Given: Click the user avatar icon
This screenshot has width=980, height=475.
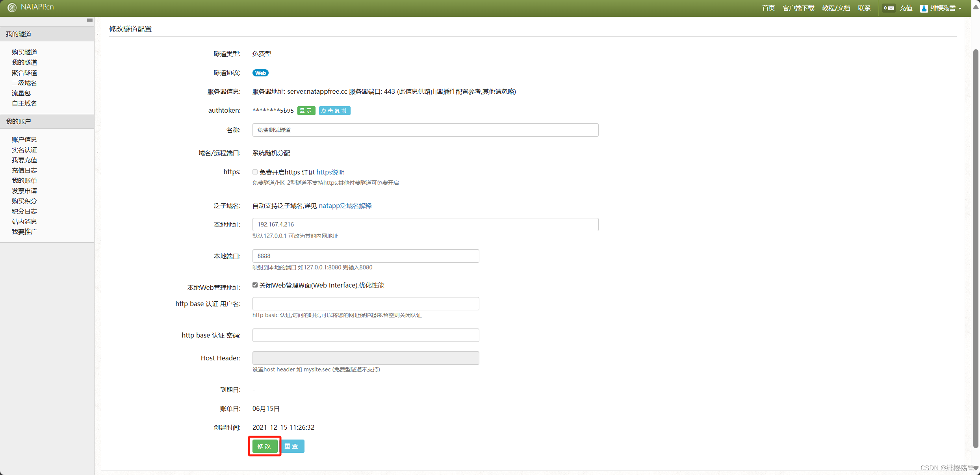Looking at the screenshot, I should coord(924,8).
